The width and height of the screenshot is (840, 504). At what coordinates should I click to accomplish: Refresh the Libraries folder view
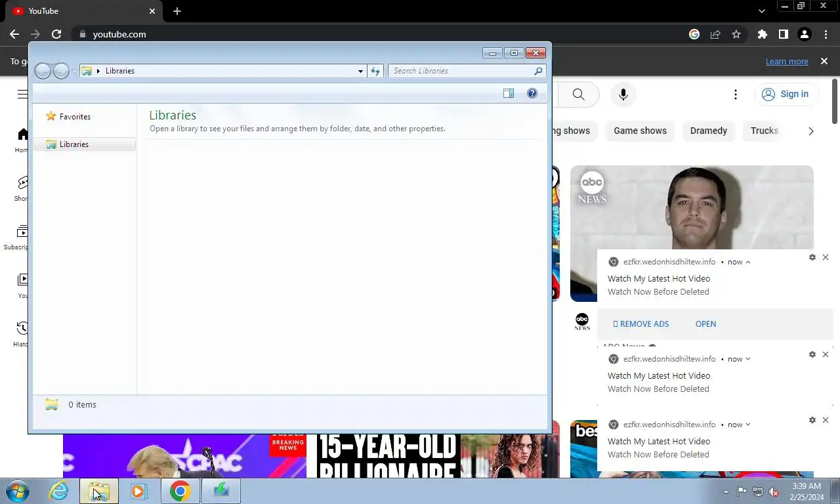[375, 71]
